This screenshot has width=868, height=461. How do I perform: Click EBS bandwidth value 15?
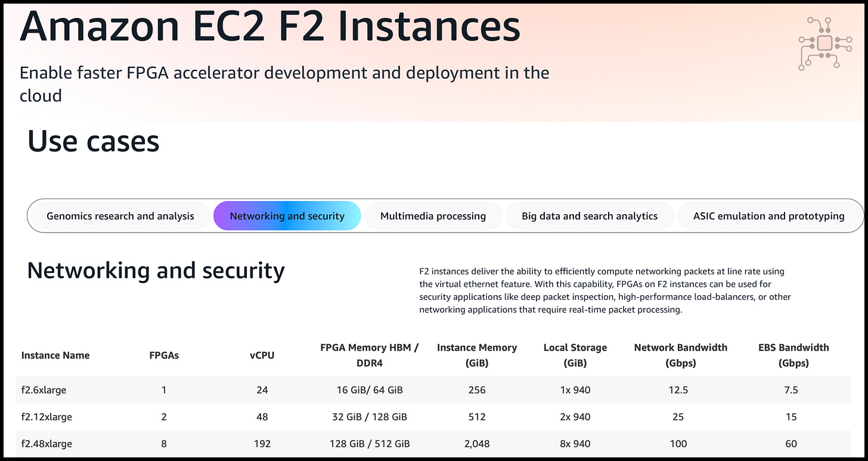coord(791,417)
